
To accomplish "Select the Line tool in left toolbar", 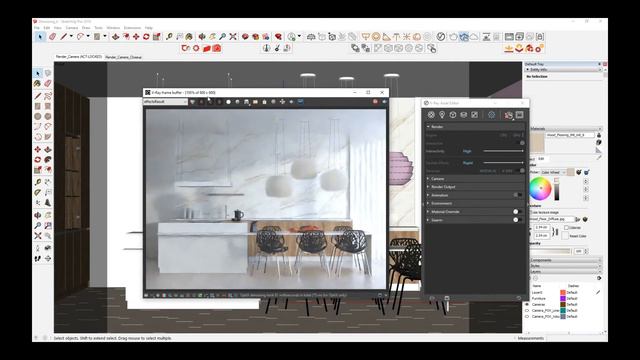I will [x=38, y=96].
